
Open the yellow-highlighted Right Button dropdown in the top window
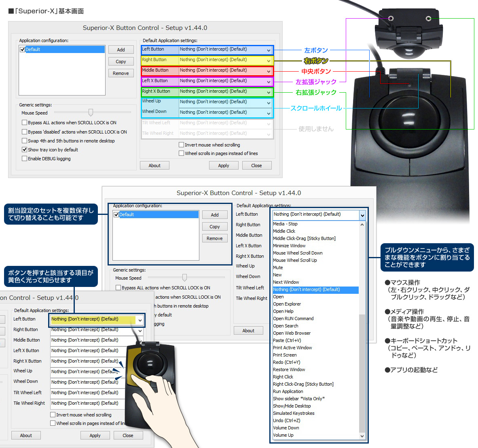tap(225, 60)
